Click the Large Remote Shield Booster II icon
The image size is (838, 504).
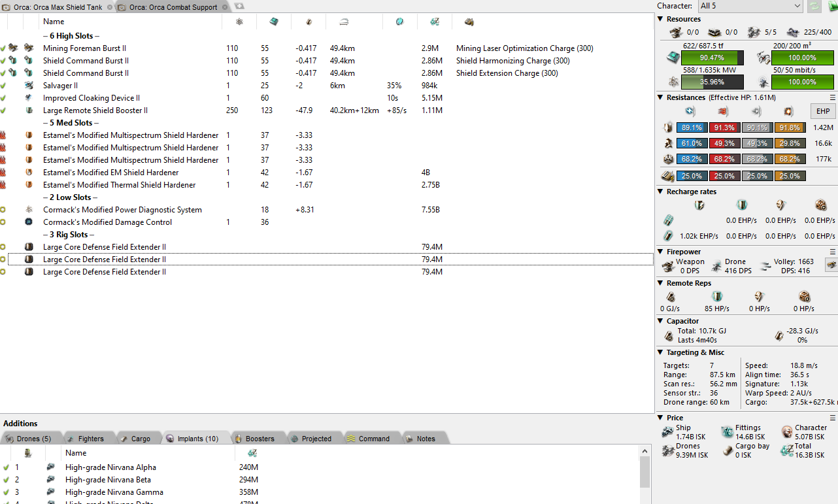[29, 110]
